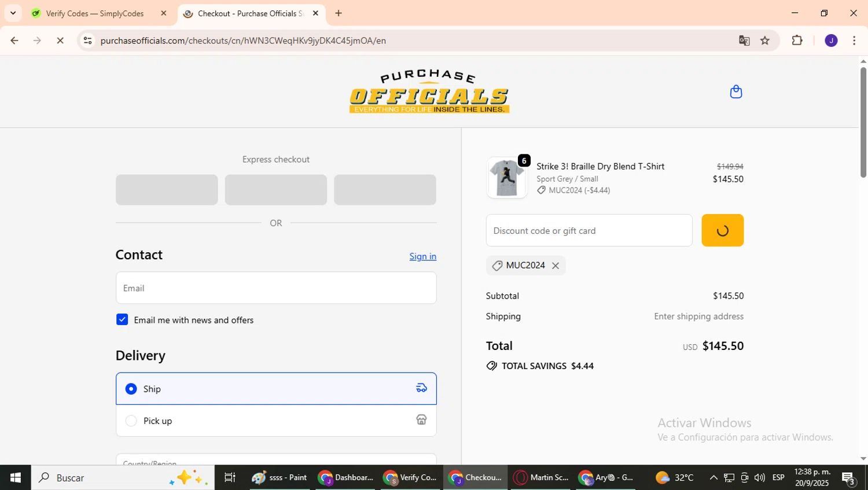Click the yellow apply discount button

tap(722, 230)
